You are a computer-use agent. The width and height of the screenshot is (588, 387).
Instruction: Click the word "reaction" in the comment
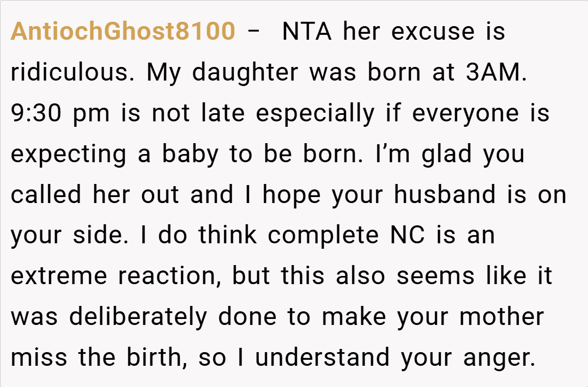[169, 277]
